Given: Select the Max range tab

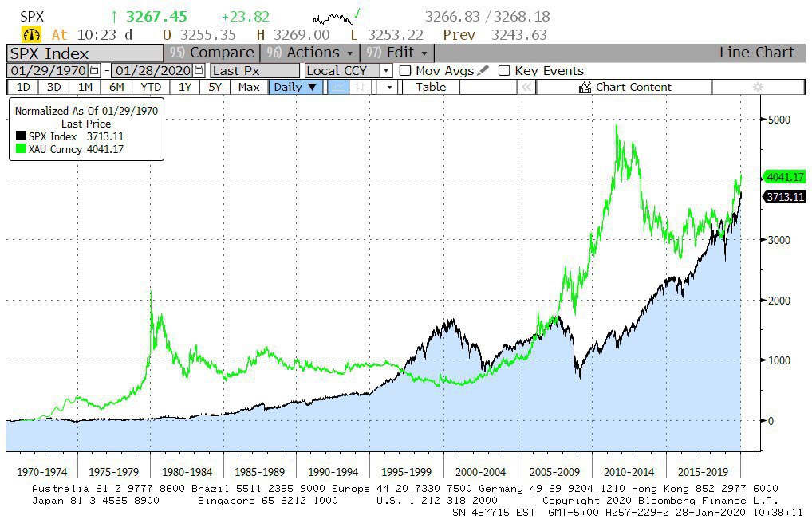Looking at the screenshot, I should 249,87.
